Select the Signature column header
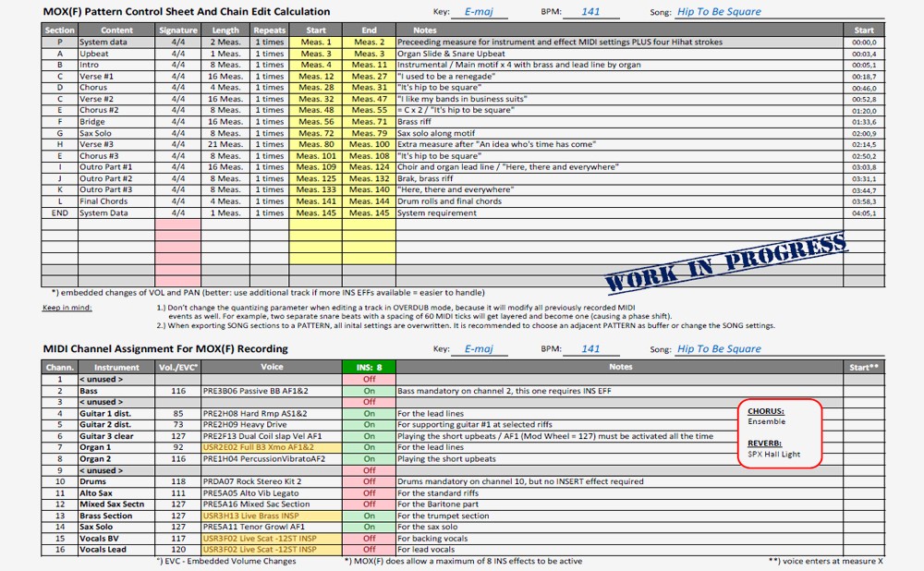Viewport: 924px width, 571px height. (x=178, y=30)
